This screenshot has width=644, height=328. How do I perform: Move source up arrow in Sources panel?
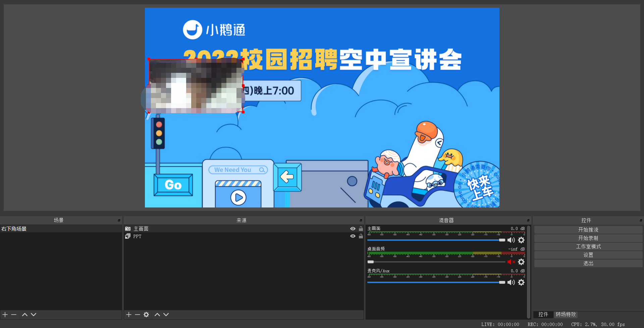click(x=157, y=315)
